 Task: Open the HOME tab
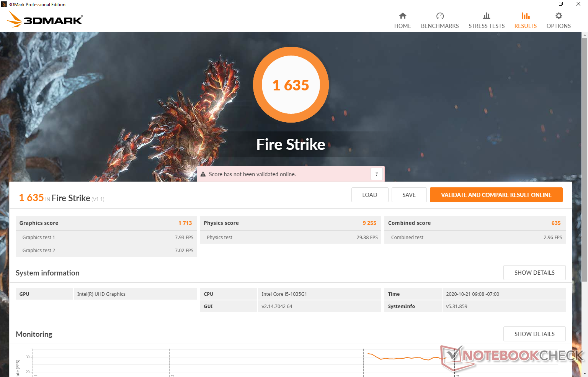(x=403, y=21)
